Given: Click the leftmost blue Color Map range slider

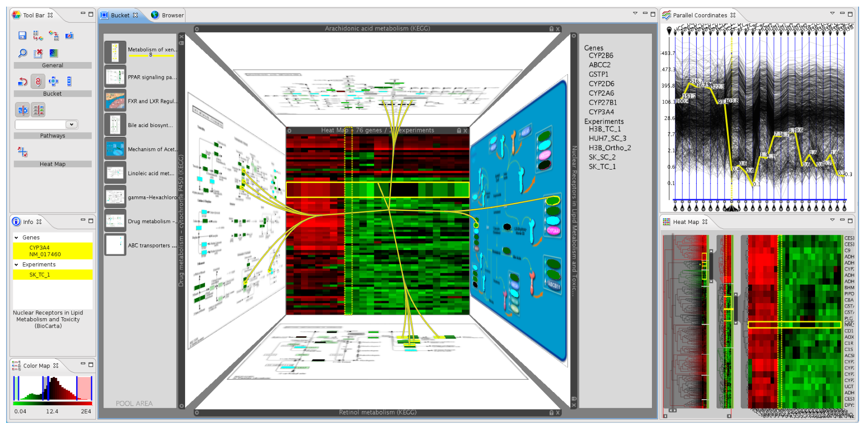Looking at the screenshot, I should coord(14,388).
